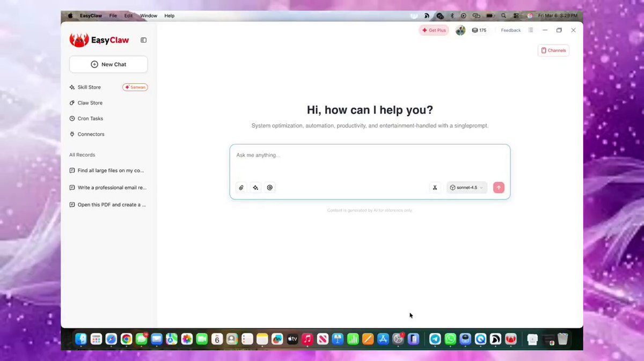
Task: Start a New Chat
Action: point(108,64)
